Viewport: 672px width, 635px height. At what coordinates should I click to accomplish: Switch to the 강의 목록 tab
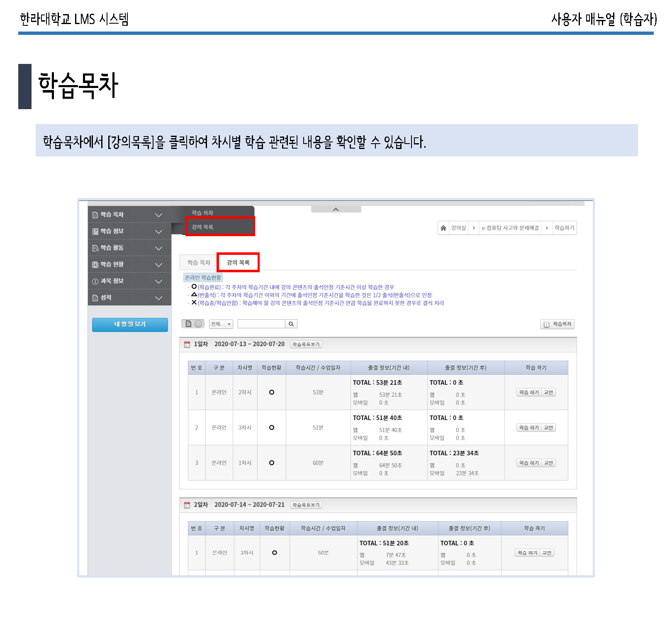(238, 262)
